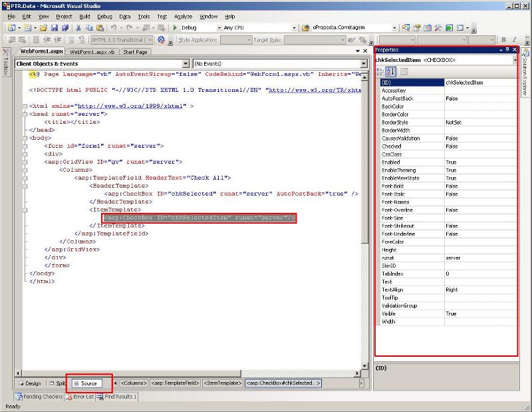Click the <asp:TemplateField> tag navigator button
Screen dimensions: 532x412
tap(175, 383)
